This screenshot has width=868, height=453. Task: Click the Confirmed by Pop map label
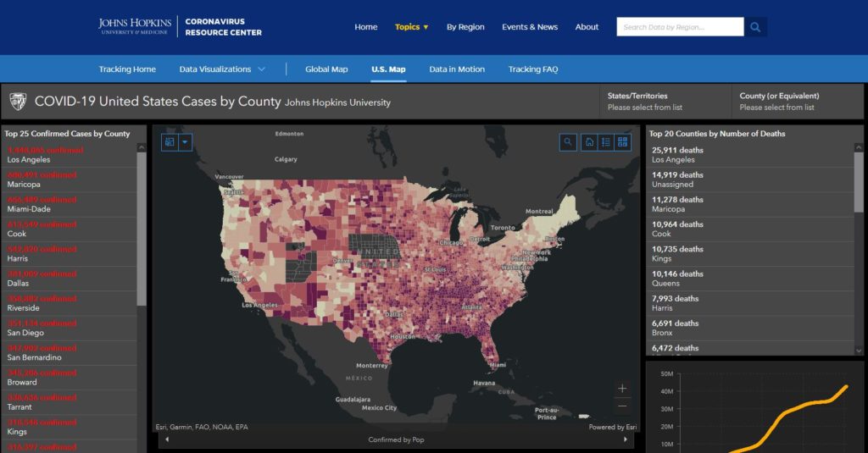[x=397, y=439]
